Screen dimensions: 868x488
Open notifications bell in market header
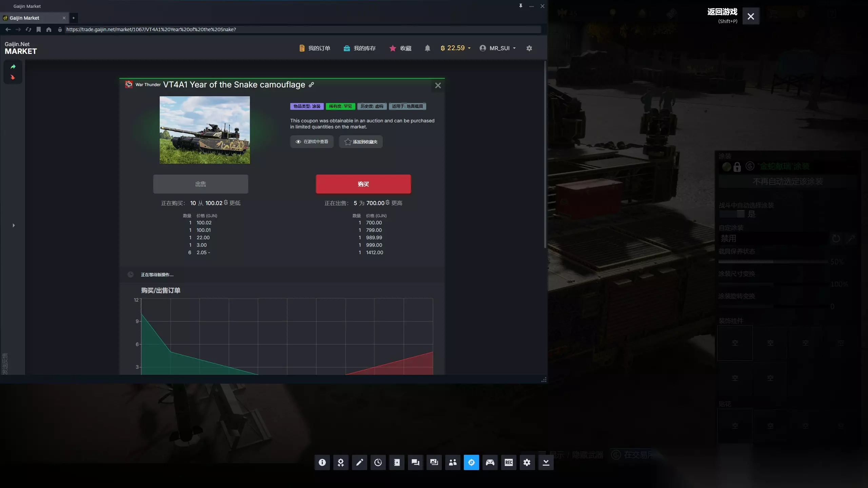tap(427, 48)
